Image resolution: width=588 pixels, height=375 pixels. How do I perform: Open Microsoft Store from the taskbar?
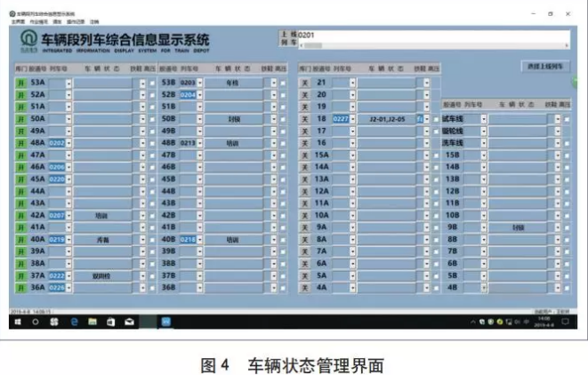[x=110, y=322]
